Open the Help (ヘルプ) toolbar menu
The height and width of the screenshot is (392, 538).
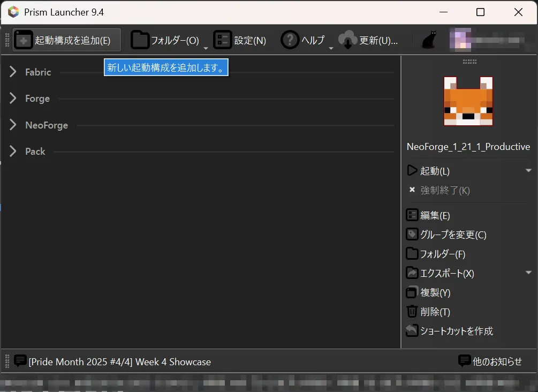307,41
